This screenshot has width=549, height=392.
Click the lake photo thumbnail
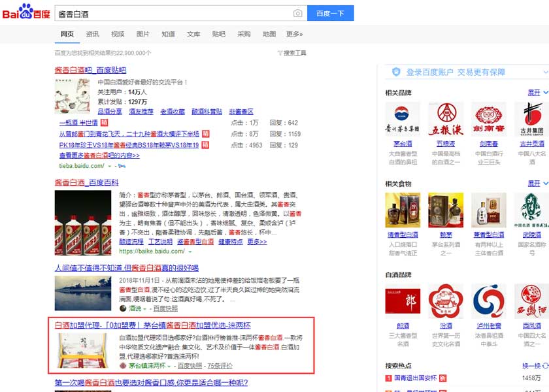pyautogui.click(x=83, y=293)
